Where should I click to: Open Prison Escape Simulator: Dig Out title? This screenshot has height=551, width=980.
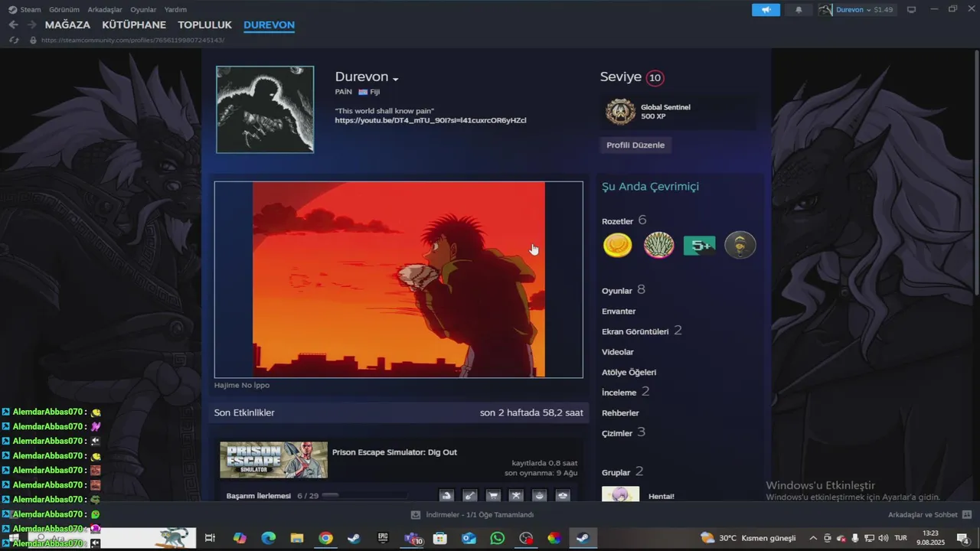pos(394,452)
